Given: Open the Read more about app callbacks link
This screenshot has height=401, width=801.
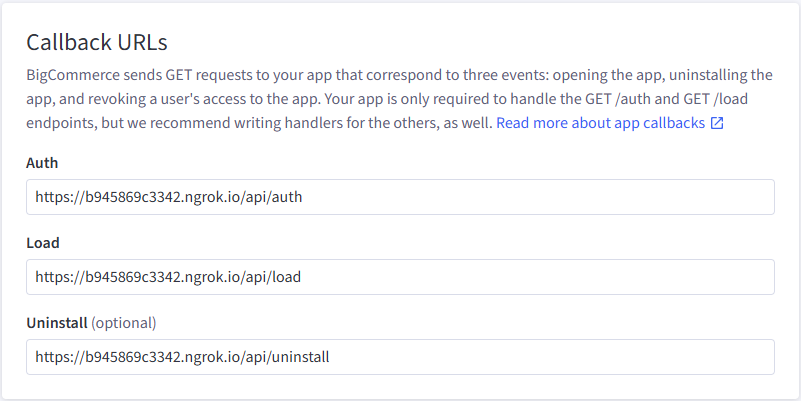Looking at the screenshot, I should point(601,123).
